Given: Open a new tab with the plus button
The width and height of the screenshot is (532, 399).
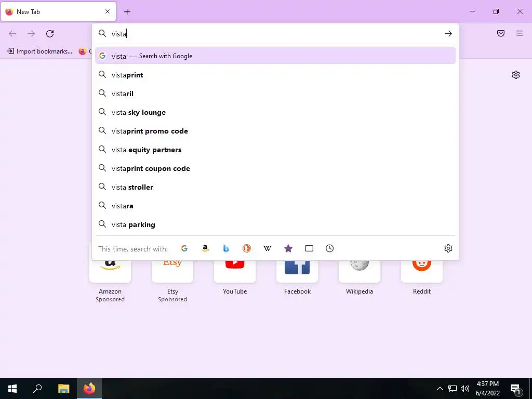Looking at the screenshot, I should pos(127,12).
